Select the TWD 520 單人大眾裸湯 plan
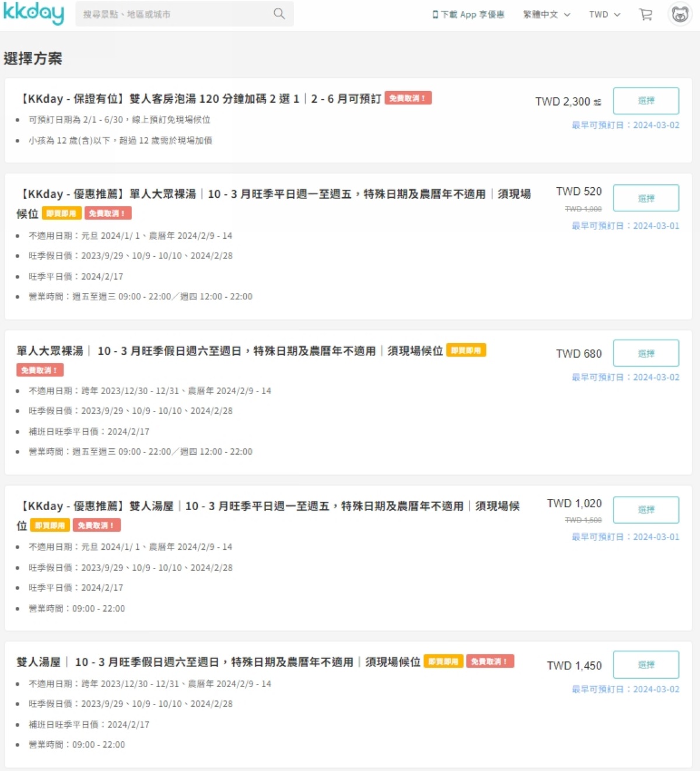Screen dimensions: 700x771 [646, 198]
